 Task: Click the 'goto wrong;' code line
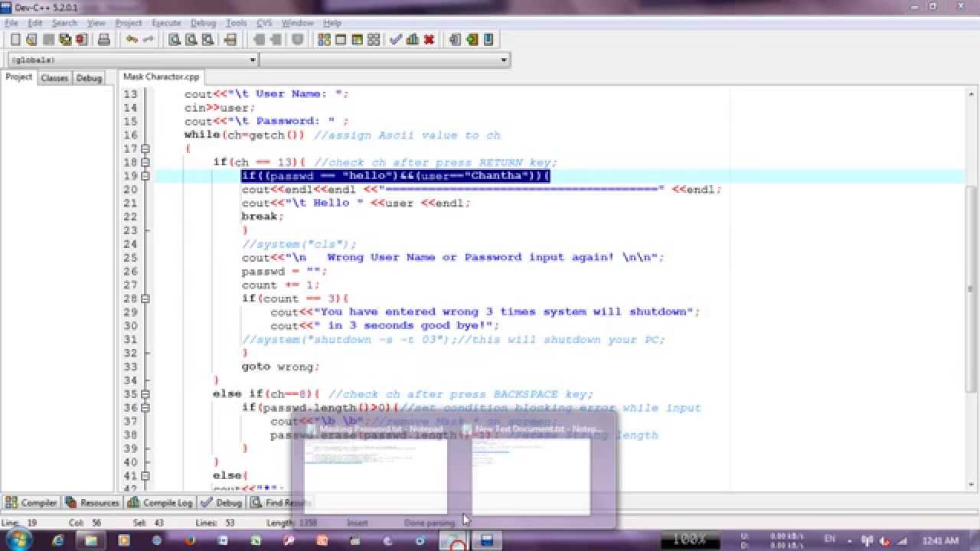(x=281, y=367)
